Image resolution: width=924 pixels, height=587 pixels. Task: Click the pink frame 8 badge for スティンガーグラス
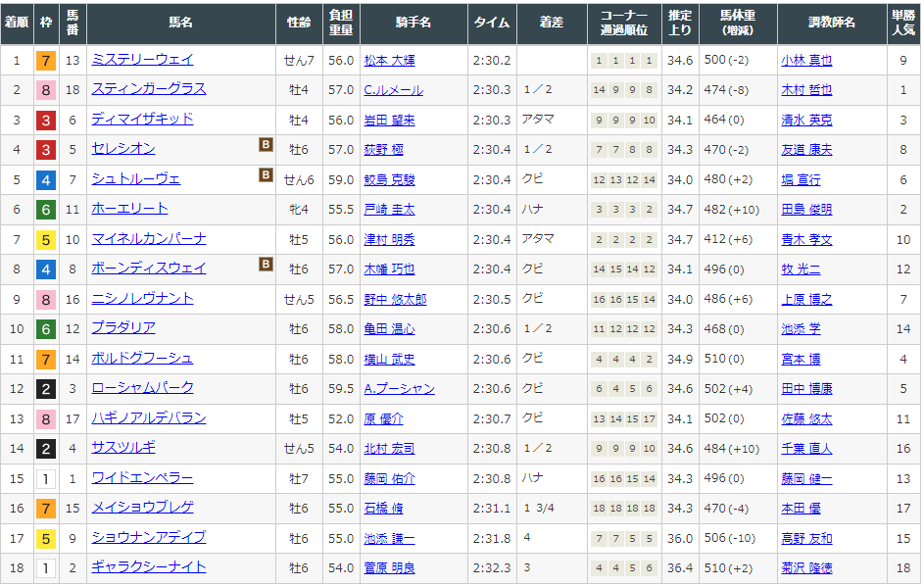point(45,90)
